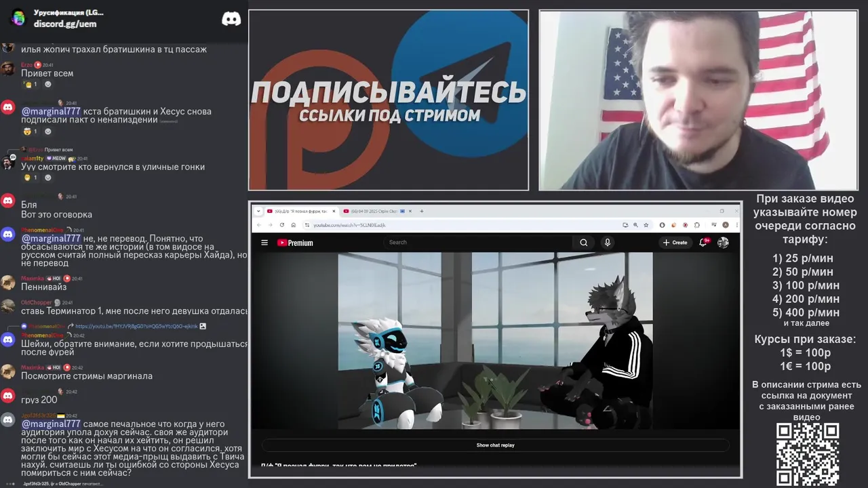The image size is (868, 488).
Task: Click the 'Курсы при заказе:' heading
Action: tap(806, 339)
